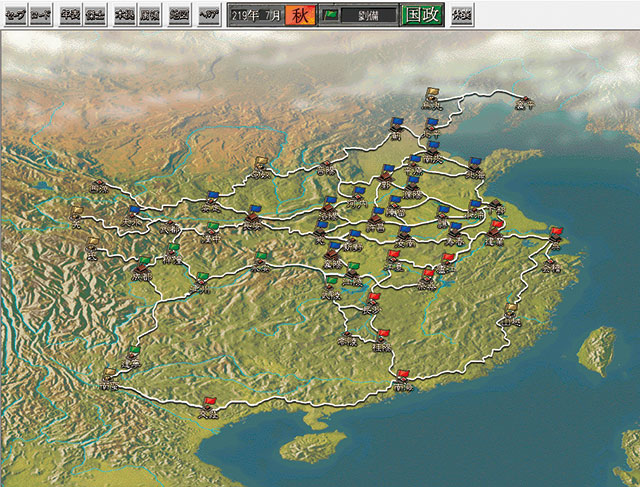Click the orange 秋 season indicator
The height and width of the screenshot is (487, 640).
click(x=300, y=15)
